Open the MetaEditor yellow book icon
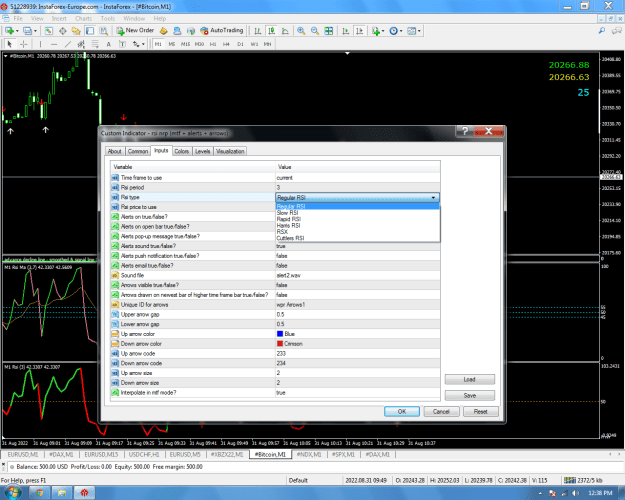The image size is (625, 500). pos(163,31)
